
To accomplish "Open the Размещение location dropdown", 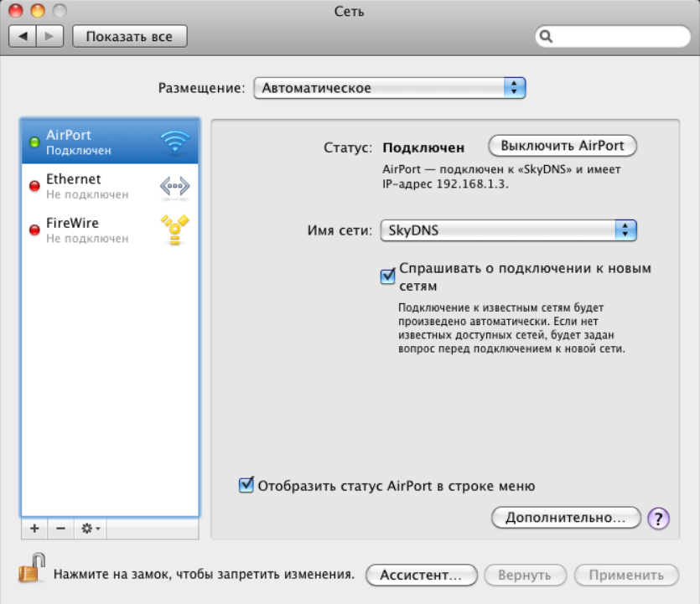I will click(x=389, y=88).
